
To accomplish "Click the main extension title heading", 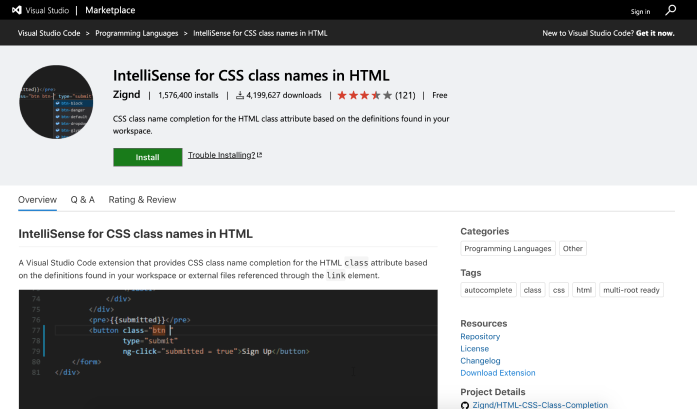I will tap(251, 75).
